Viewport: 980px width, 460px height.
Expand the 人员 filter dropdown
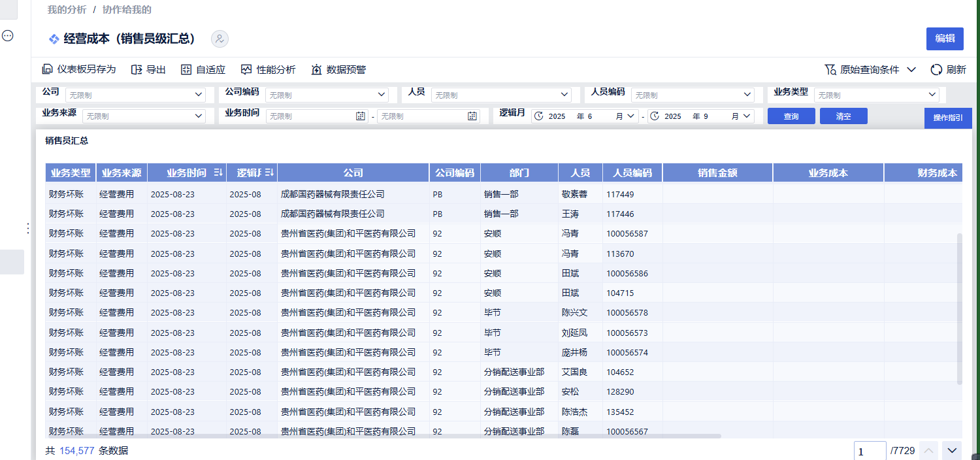point(565,95)
